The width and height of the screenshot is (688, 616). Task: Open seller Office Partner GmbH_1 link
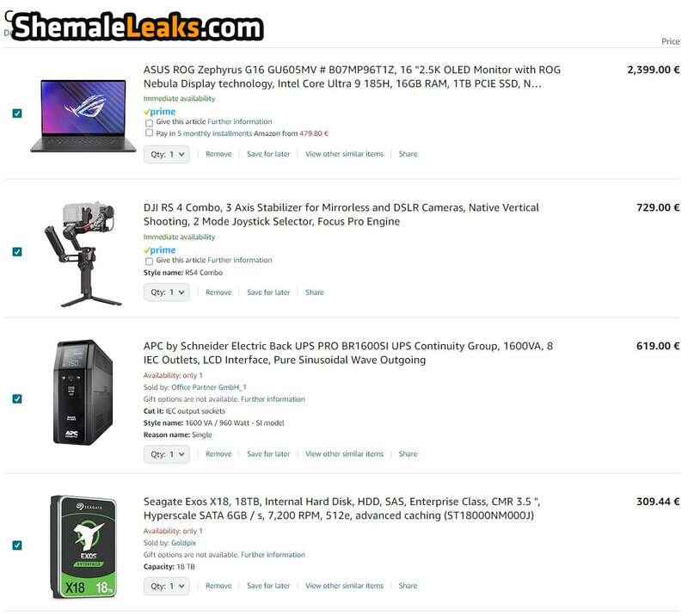pos(209,387)
